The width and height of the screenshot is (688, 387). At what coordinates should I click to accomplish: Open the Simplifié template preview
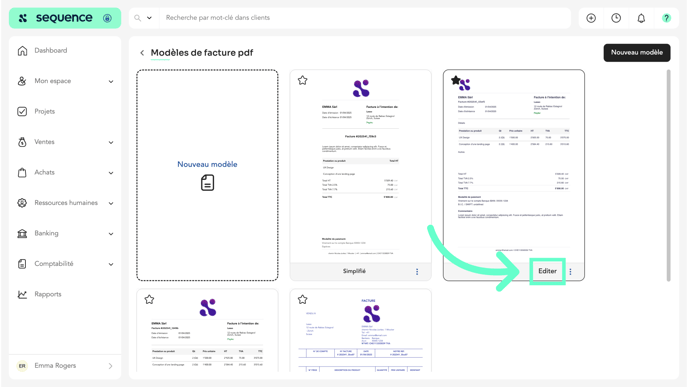(361, 167)
